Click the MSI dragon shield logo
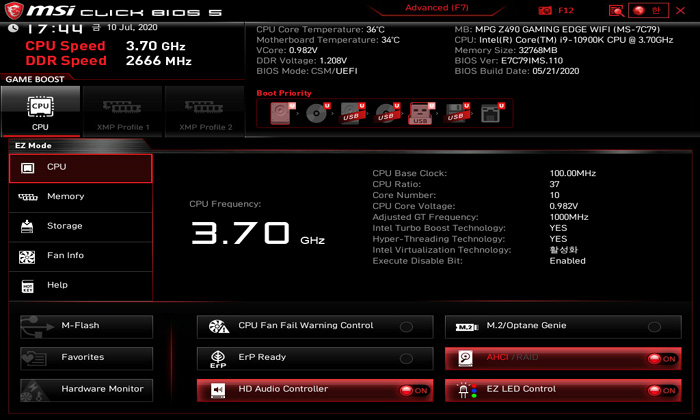The image size is (700, 420). (13, 10)
